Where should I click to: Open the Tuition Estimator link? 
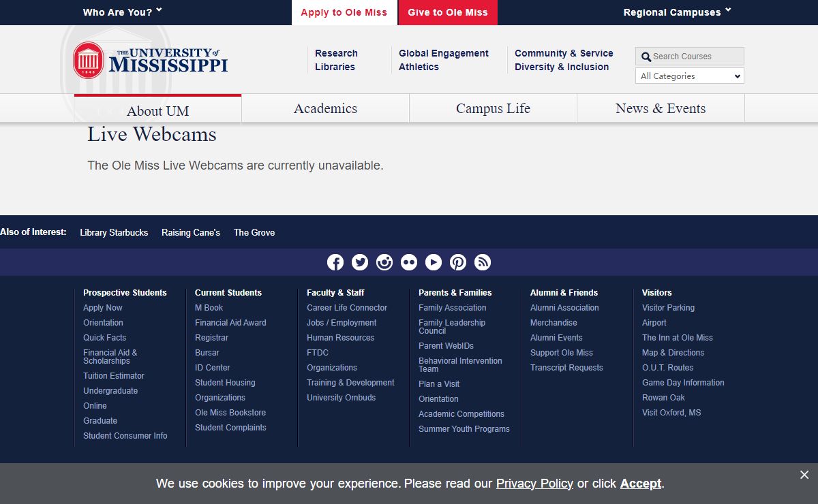coord(114,376)
